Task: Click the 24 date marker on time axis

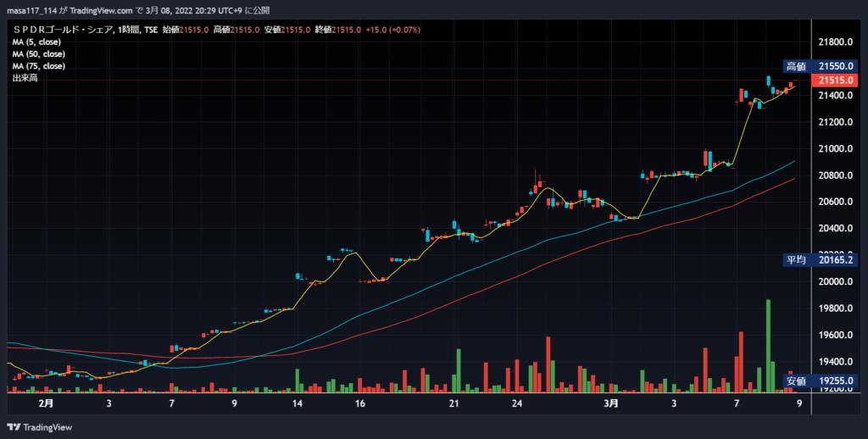Action: pyautogui.click(x=517, y=403)
